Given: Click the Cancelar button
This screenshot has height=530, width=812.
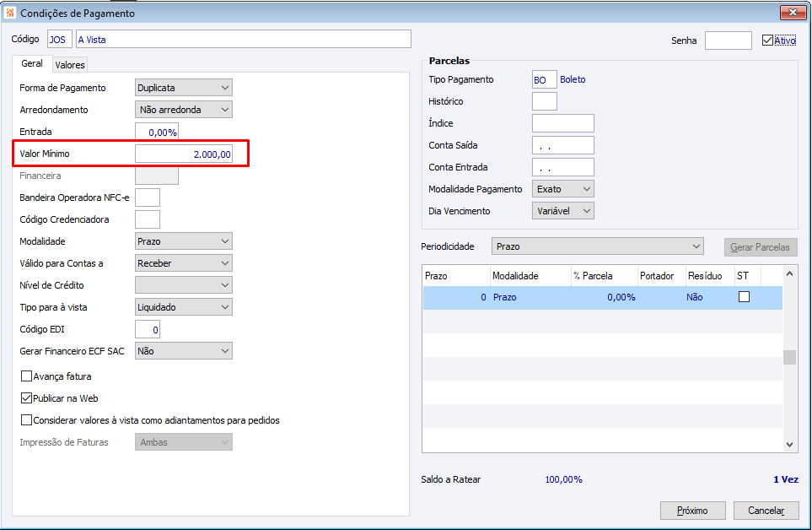Looking at the screenshot, I should point(766,511).
